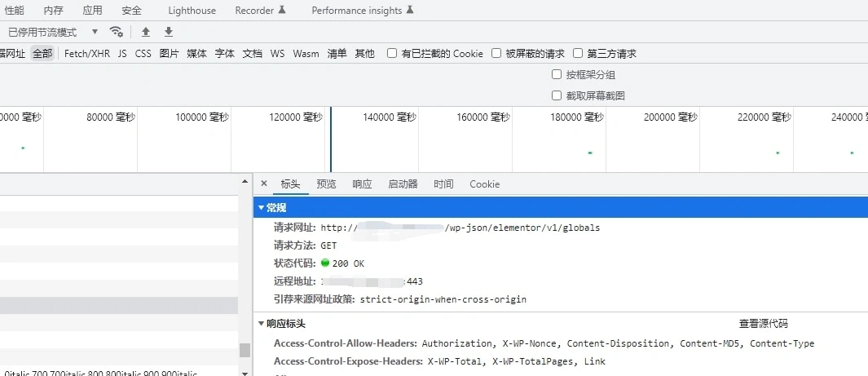Check the 第三方请求 checkbox

578,54
